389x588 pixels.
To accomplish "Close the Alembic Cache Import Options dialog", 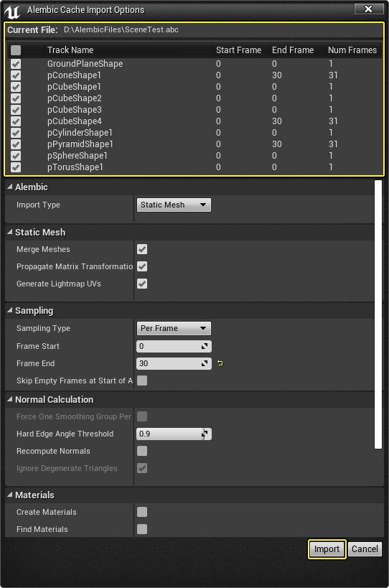I will (369, 9).
